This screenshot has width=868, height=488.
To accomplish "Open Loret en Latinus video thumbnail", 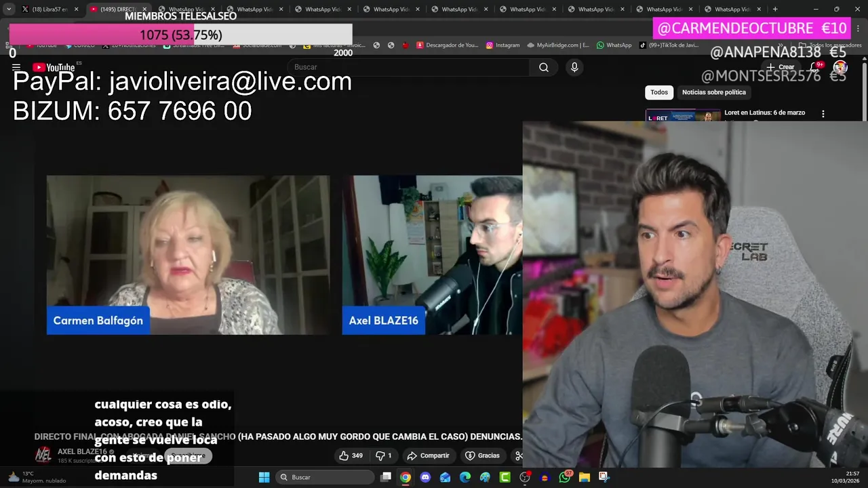I will tap(683, 115).
